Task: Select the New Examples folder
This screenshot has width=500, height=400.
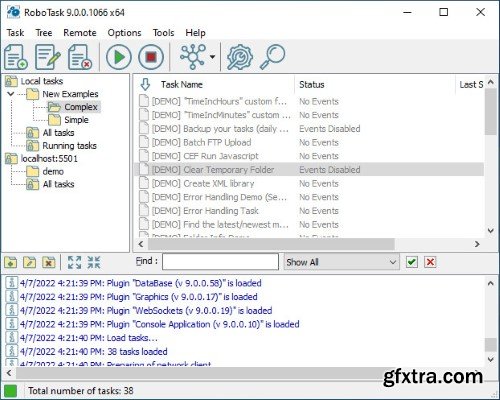Action: pyautogui.click(x=70, y=94)
